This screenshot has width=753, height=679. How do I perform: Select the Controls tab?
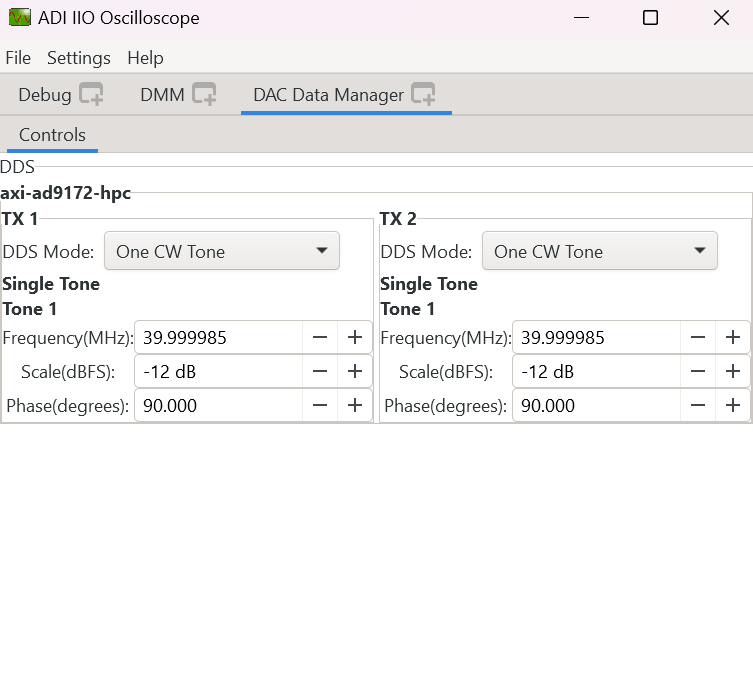tap(52, 135)
